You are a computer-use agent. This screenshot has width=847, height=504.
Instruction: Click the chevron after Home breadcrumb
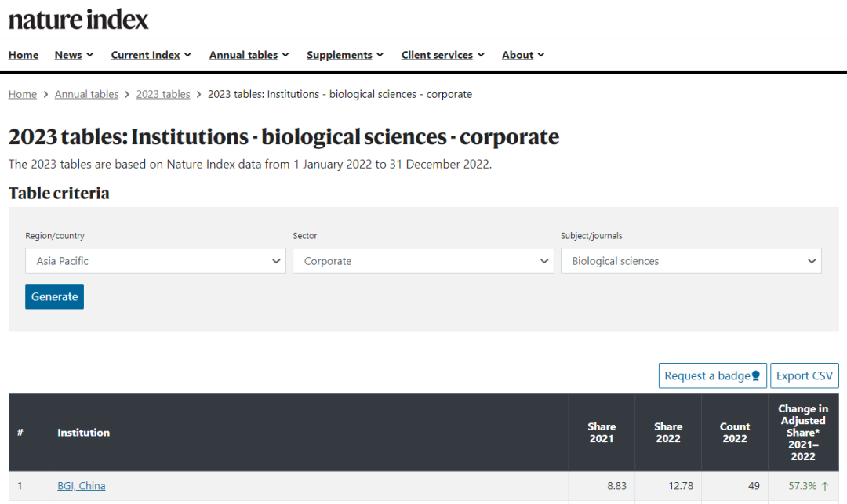tap(45, 95)
